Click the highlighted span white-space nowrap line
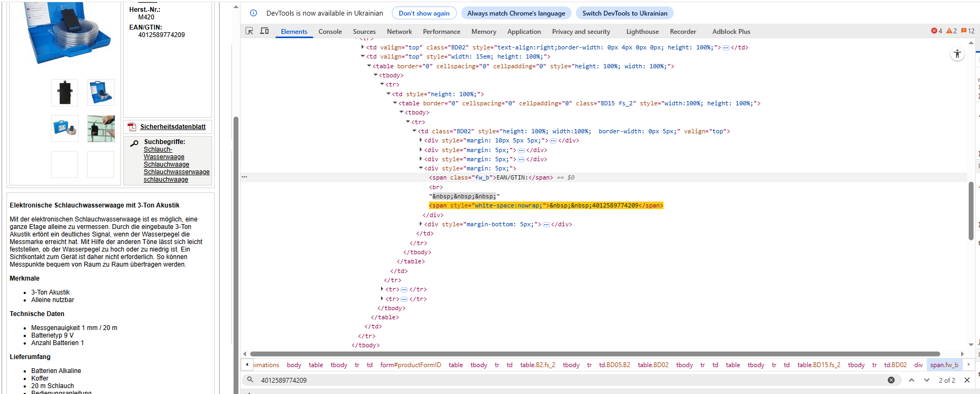Screen dimensions: 980x394 tap(546, 205)
